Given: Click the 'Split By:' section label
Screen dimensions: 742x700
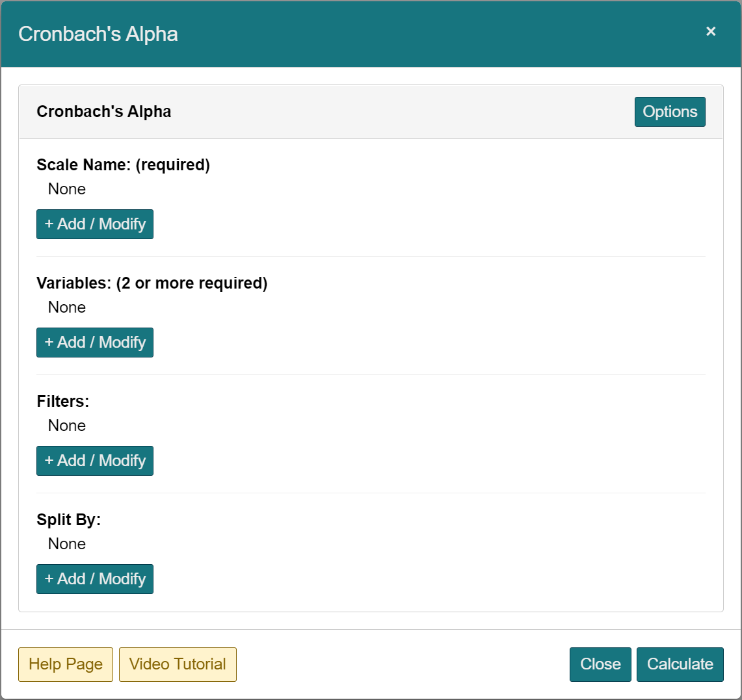Looking at the screenshot, I should [x=69, y=520].
